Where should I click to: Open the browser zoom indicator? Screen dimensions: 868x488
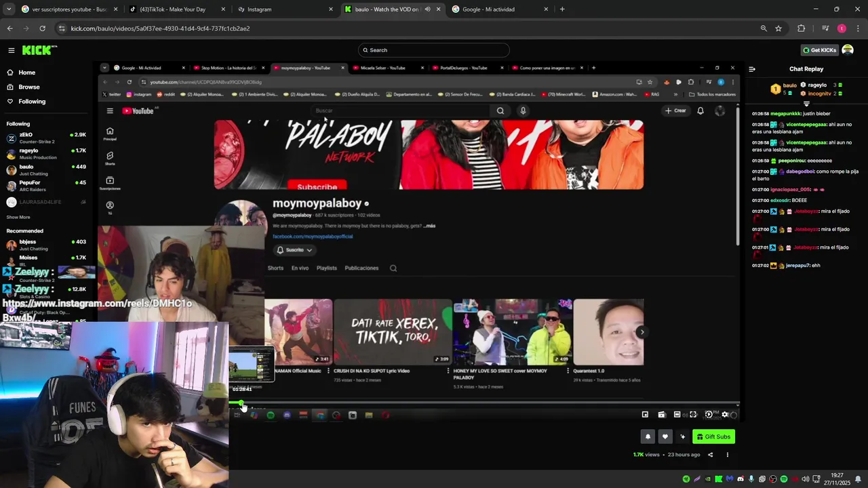click(764, 28)
